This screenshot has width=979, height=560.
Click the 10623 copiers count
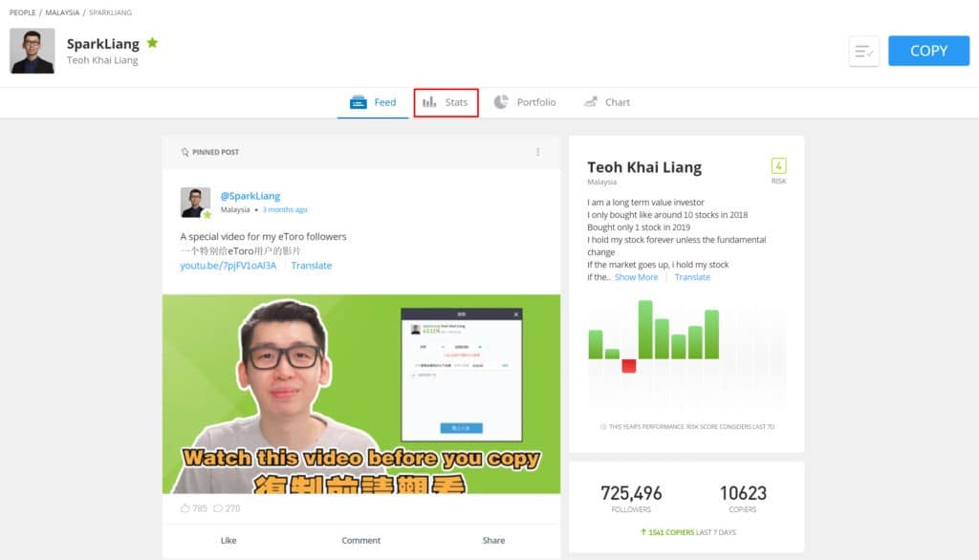pos(743,493)
